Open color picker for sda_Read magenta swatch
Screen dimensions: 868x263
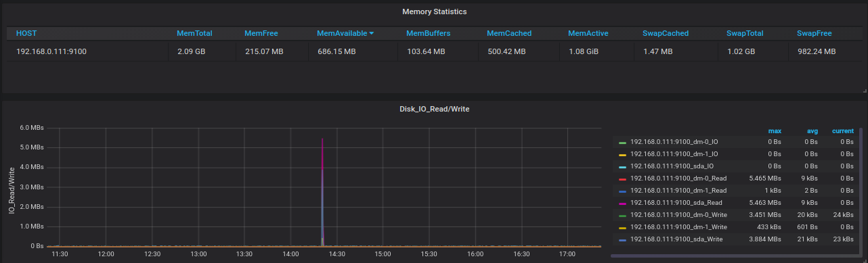[x=622, y=204]
